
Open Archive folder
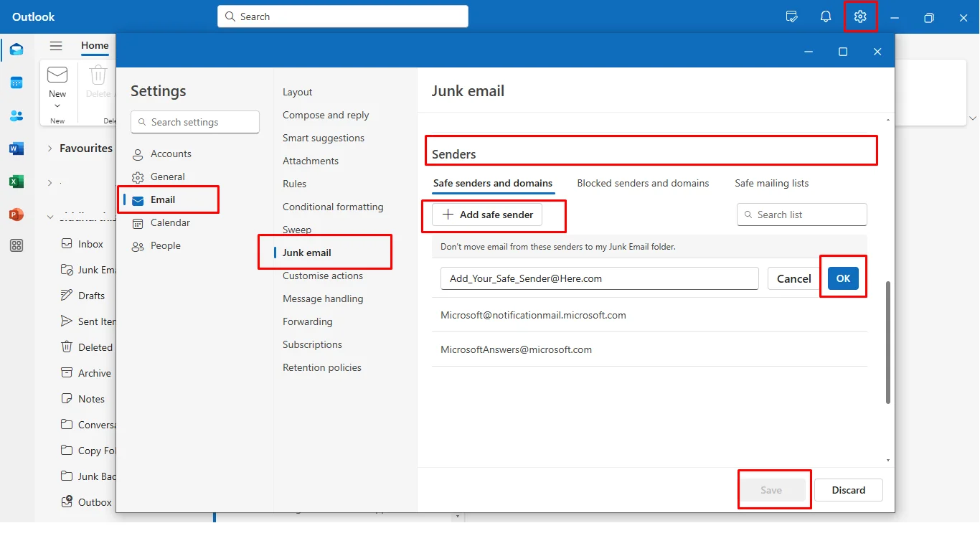click(86, 373)
